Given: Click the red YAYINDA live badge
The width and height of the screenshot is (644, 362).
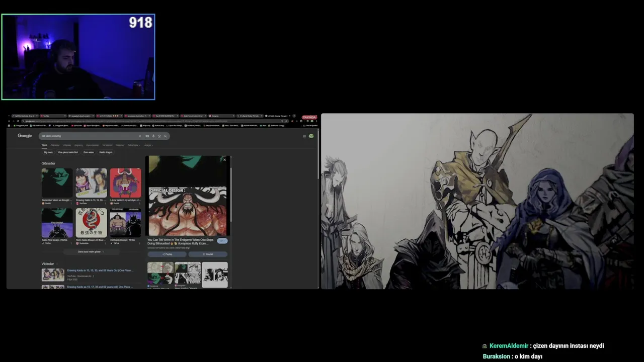Looking at the screenshot, I should 309,117.
